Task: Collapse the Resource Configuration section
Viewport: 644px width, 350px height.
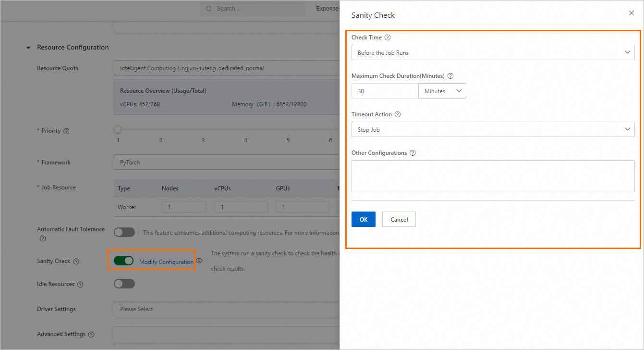Action: [28, 48]
